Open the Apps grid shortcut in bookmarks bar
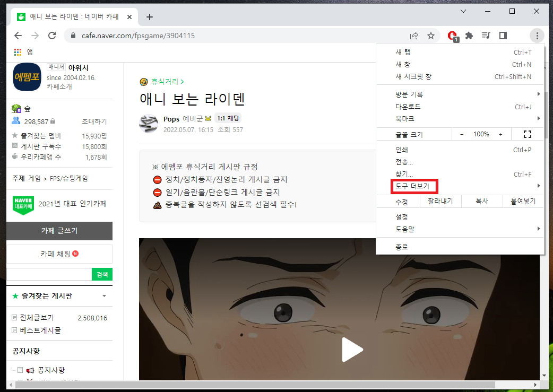This screenshot has width=553, height=392. 18,52
